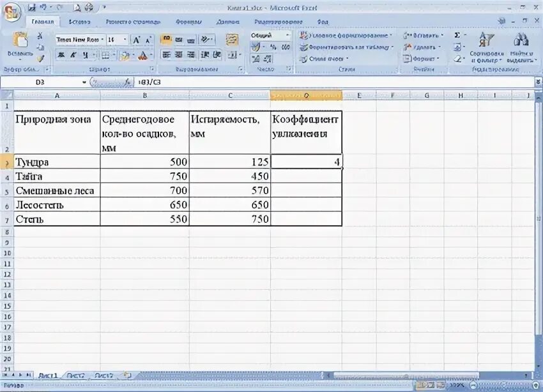Undo the last action
Image resolution: width=543 pixels, height=392 pixels.
coord(43,7)
